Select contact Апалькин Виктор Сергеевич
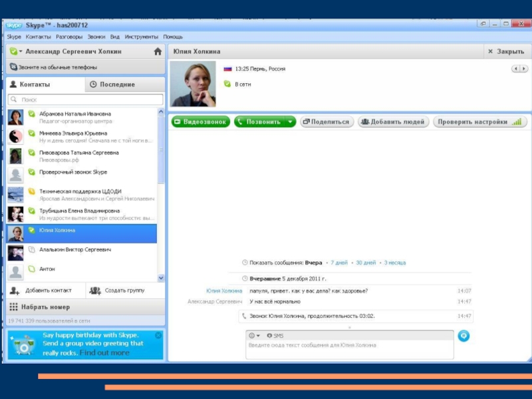532x399 pixels. pyautogui.click(x=82, y=253)
